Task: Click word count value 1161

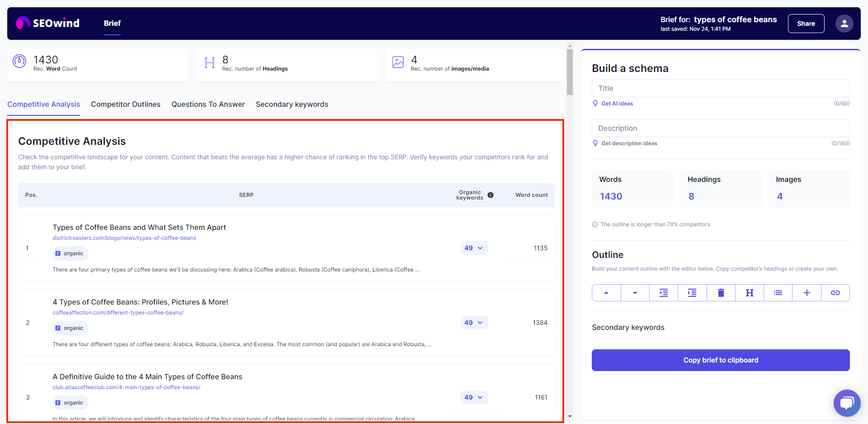Action: (541, 397)
